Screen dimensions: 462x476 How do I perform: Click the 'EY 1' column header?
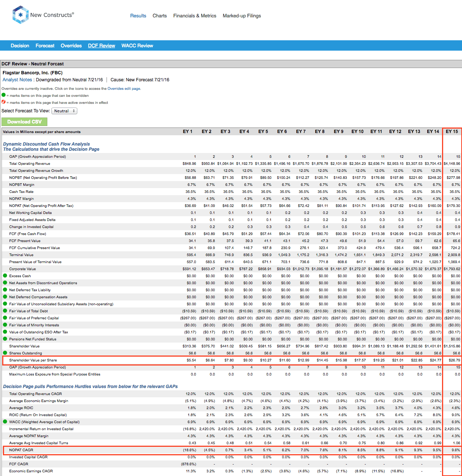coord(188,132)
